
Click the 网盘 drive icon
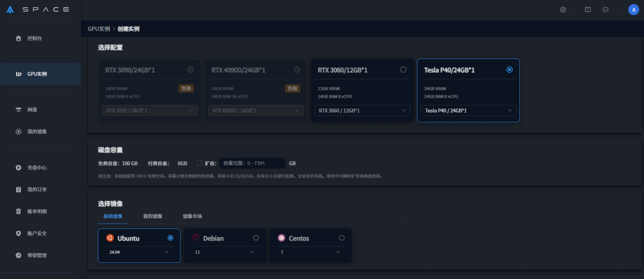tap(18, 110)
